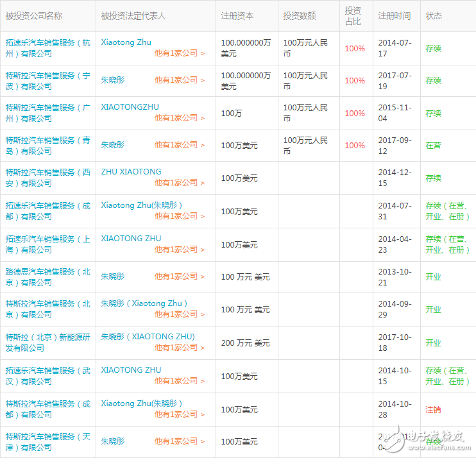Viewport: 476px width, 458px height.
Task: Open 特斯拉汽车销售服务(广州)有限公司 company link
Action: click(x=48, y=113)
